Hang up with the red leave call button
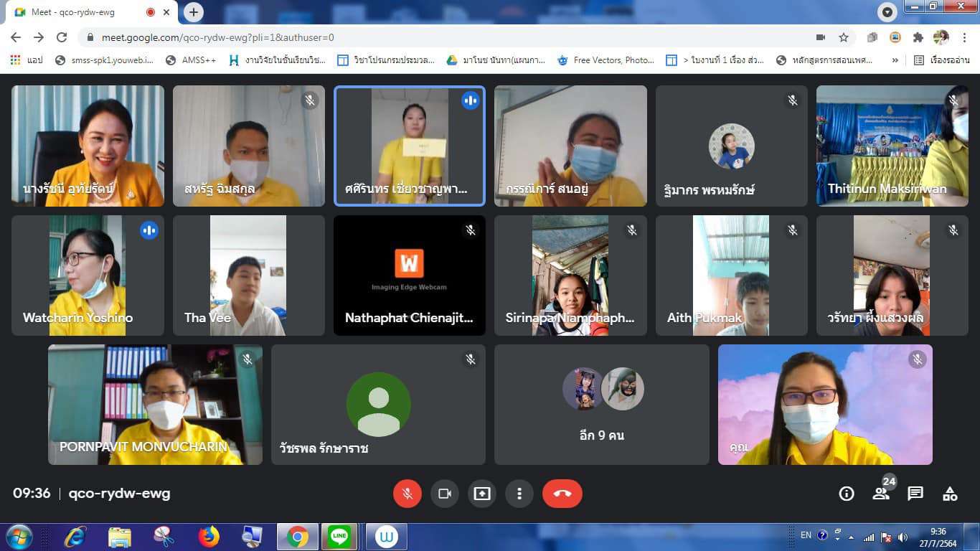The image size is (980, 551). pos(562,494)
